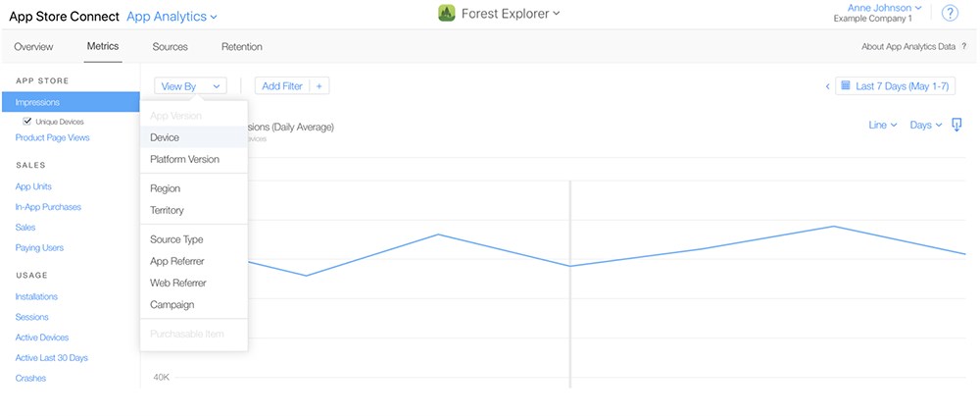Screen dimensions: 980x416
Task: Select Campaign from View By menu
Action: click(194, 305)
